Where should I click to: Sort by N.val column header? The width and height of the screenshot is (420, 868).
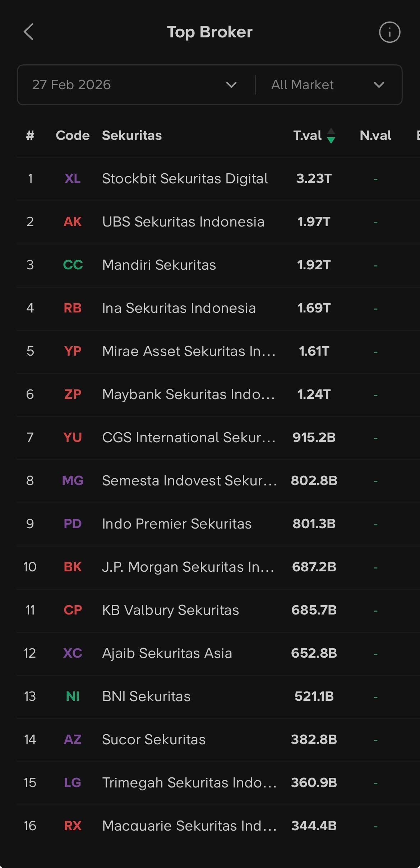click(x=375, y=136)
